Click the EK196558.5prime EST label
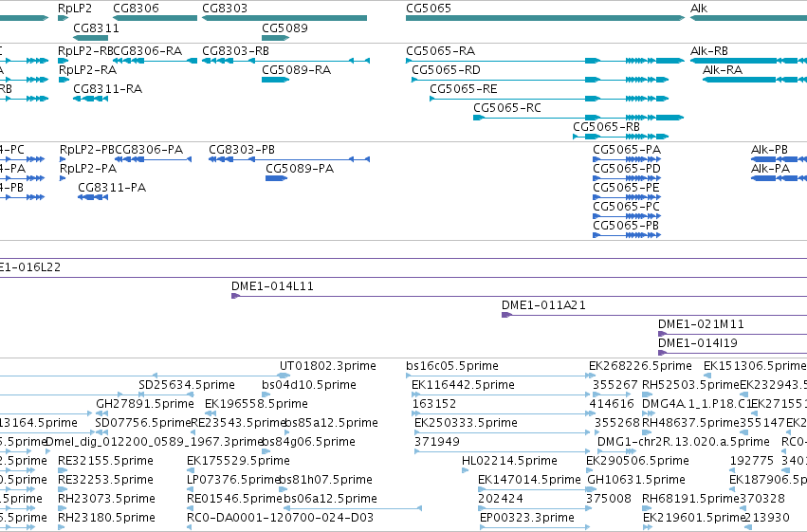The height and width of the screenshot is (532, 807). [x=256, y=404]
